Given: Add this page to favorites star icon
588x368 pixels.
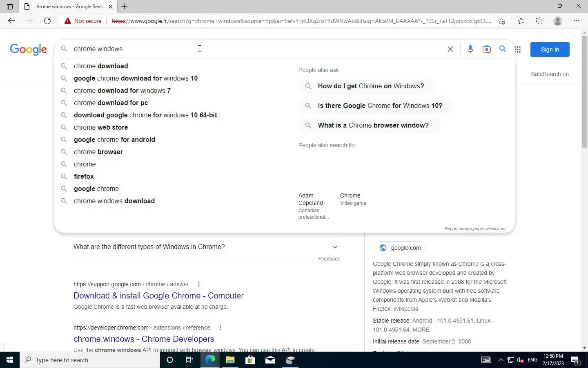Looking at the screenshot, I should coord(501,21).
